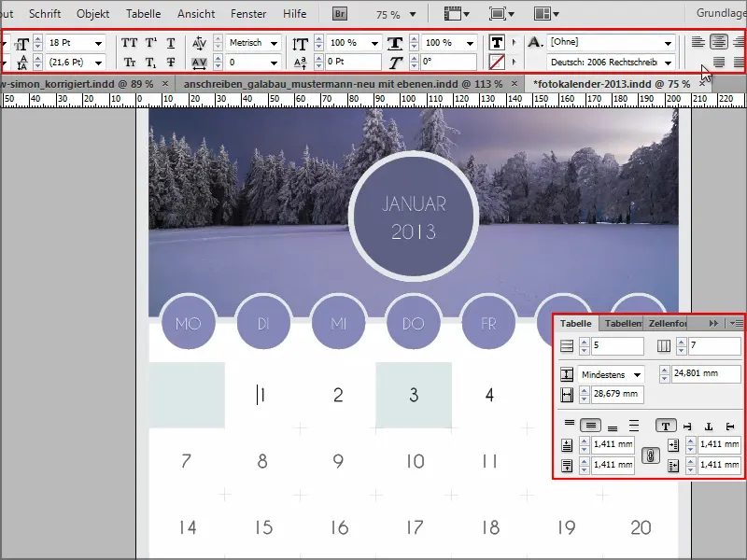Switch to the Zellenformate panel tab
Viewport: 747px width, 560px height.
click(x=667, y=323)
